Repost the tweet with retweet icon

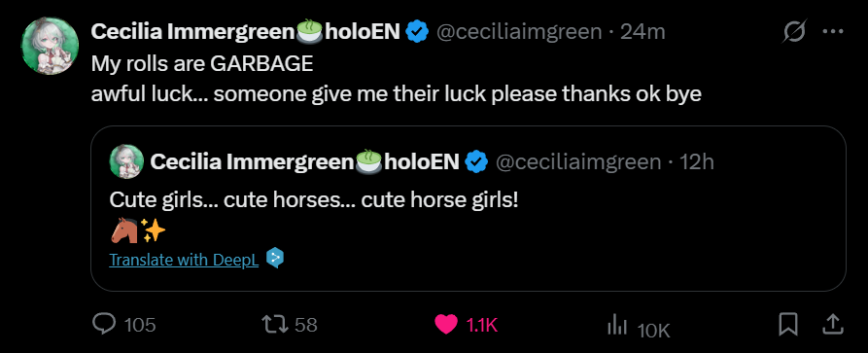click(x=275, y=324)
